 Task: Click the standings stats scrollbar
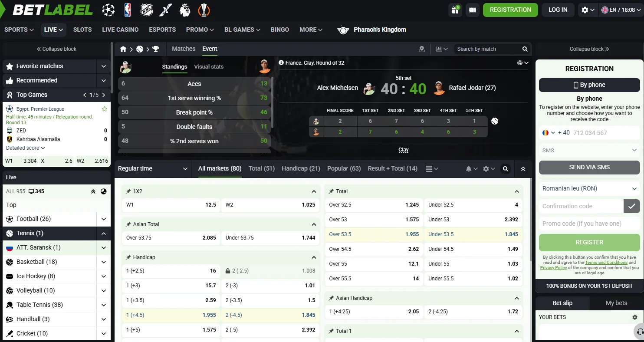[x=273, y=102]
